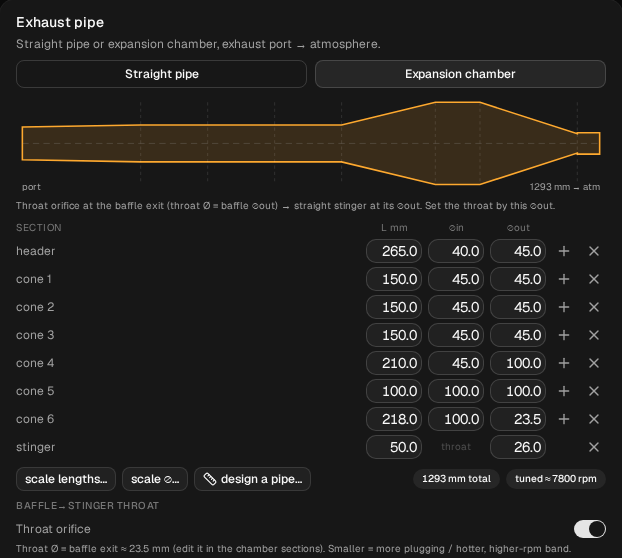This screenshot has height=558, width=622.
Task: Click the 'Throat orifice' label text
Action: [53, 529]
